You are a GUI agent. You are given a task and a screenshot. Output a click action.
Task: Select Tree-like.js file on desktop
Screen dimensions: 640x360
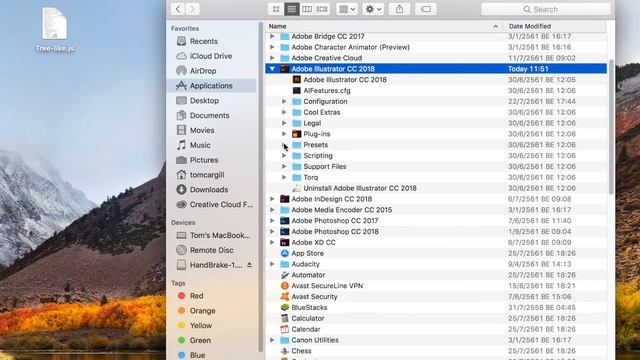[x=55, y=30]
